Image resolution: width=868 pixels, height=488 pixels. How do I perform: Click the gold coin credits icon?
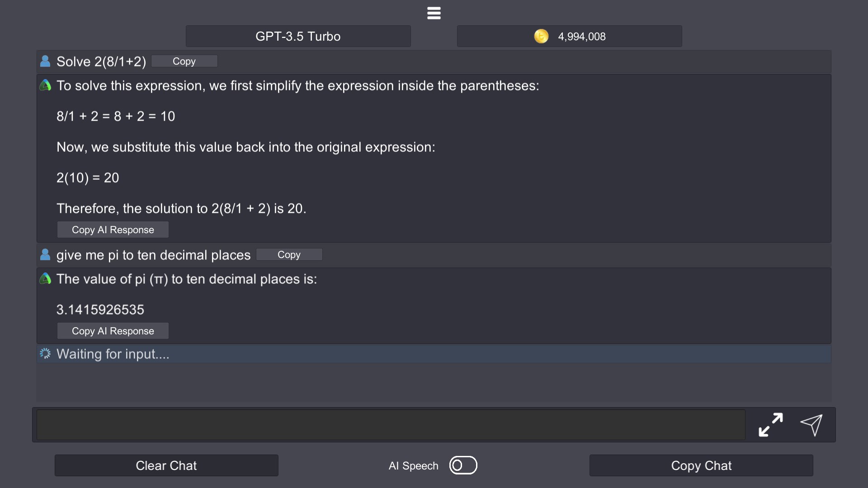tap(541, 36)
